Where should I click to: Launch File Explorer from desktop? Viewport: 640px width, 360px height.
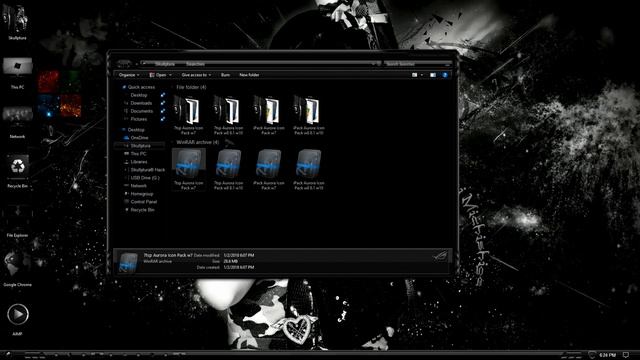pos(17,221)
